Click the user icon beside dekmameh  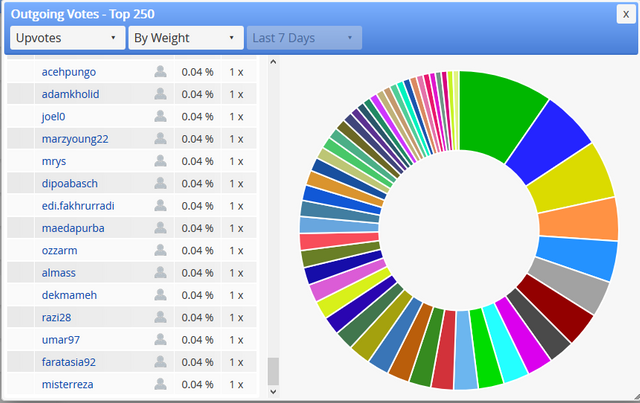click(x=160, y=295)
